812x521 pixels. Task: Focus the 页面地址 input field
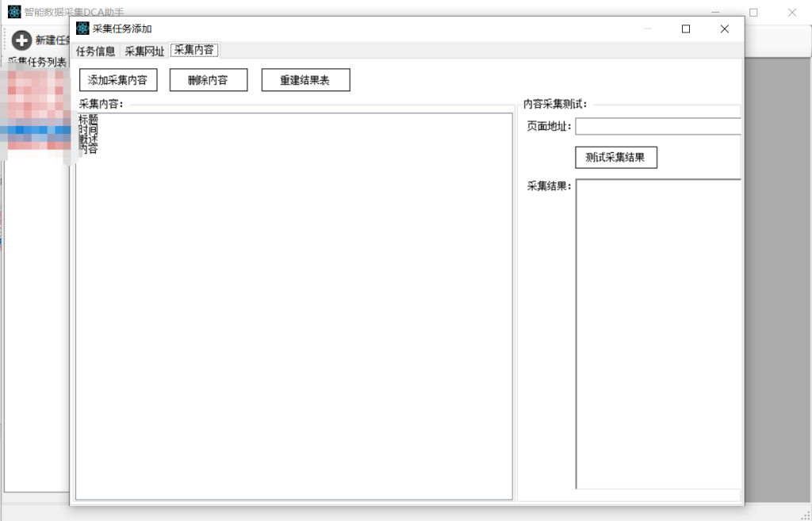[x=658, y=126]
